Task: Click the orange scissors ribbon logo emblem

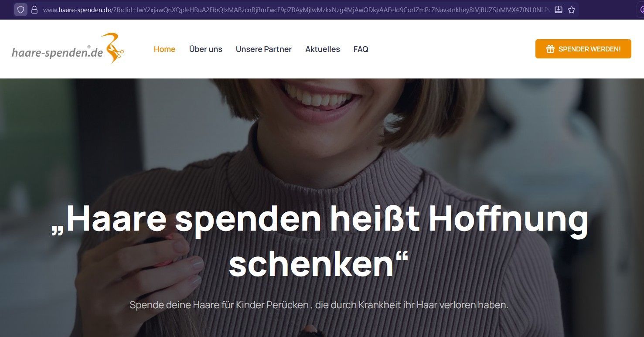Action: [x=113, y=48]
